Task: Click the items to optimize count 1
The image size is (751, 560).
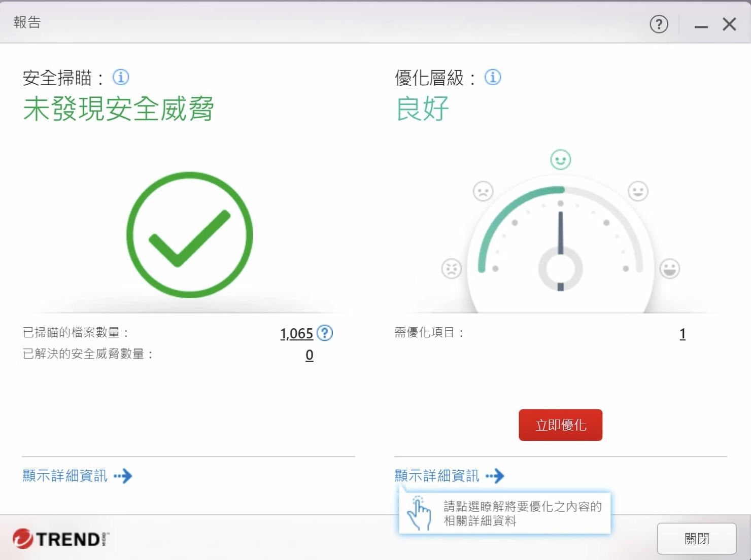Action: click(x=682, y=334)
